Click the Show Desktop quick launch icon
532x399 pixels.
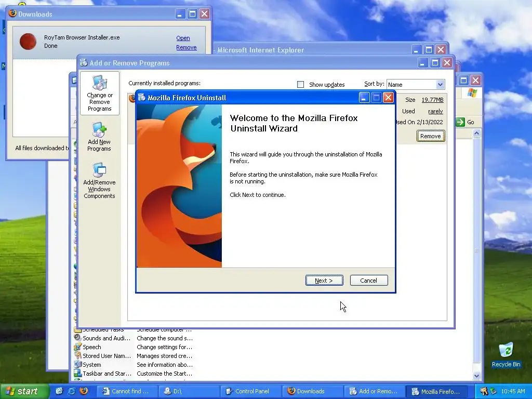click(x=59, y=391)
